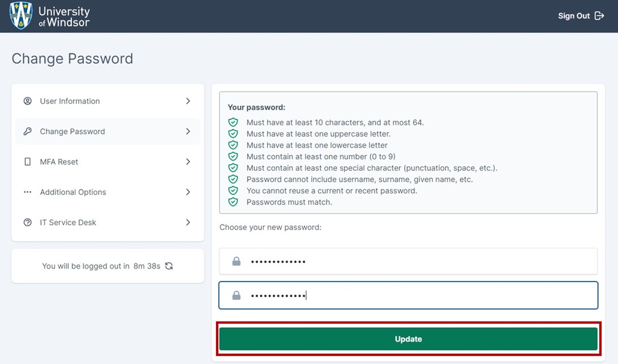Image resolution: width=618 pixels, height=364 pixels.
Task: Select the key icon next to Change Password
Action: [27, 131]
